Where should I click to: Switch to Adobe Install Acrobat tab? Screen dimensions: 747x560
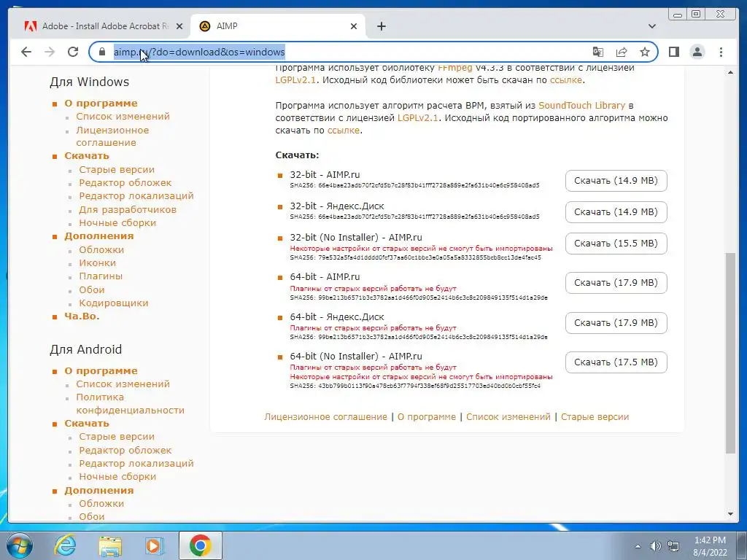click(x=104, y=26)
